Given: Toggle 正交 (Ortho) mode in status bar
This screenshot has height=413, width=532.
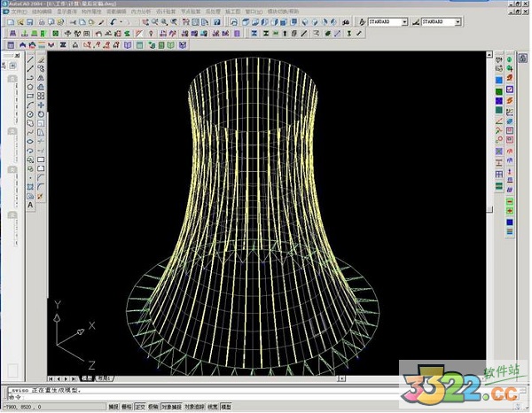Looking at the screenshot, I should tap(140, 407).
